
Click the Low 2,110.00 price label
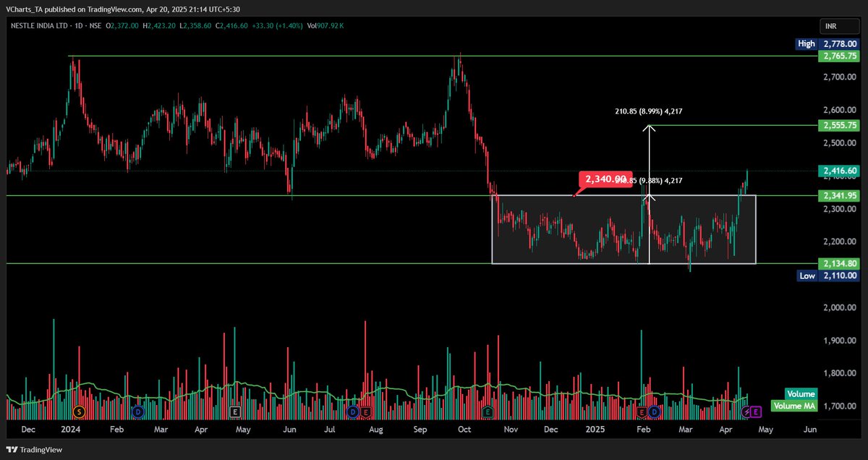point(827,276)
